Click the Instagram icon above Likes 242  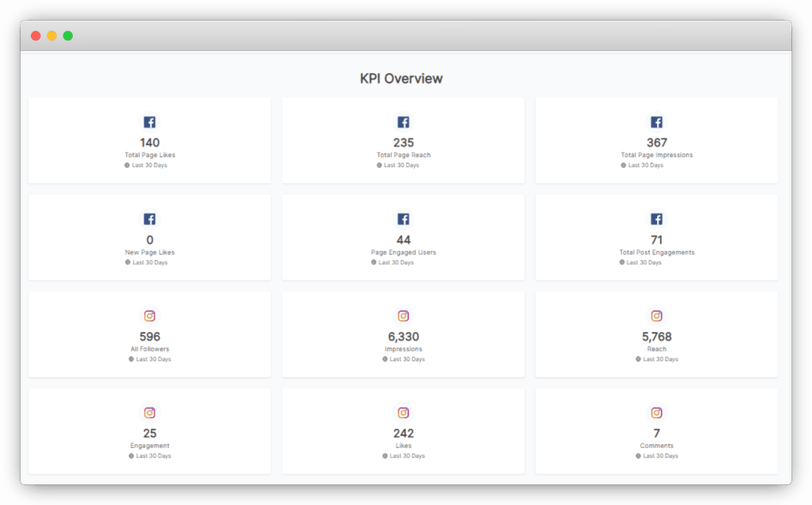tap(404, 413)
